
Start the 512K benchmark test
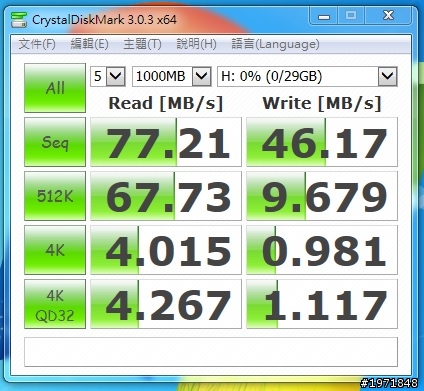(x=55, y=196)
